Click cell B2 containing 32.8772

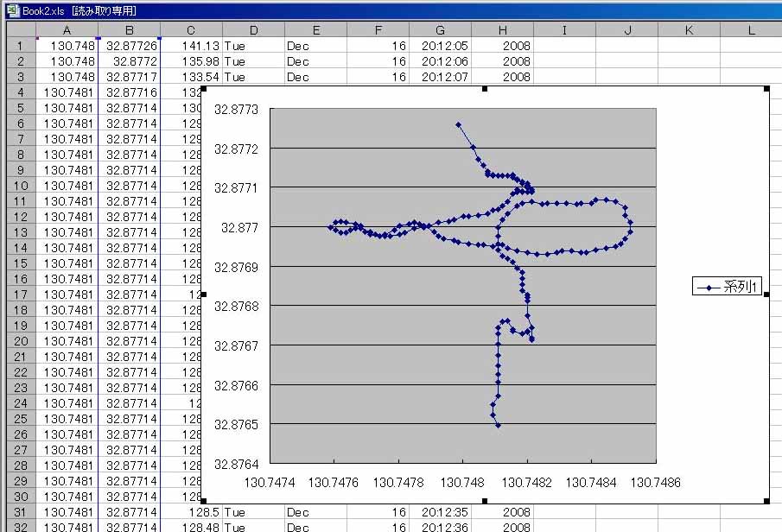[129, 61]
